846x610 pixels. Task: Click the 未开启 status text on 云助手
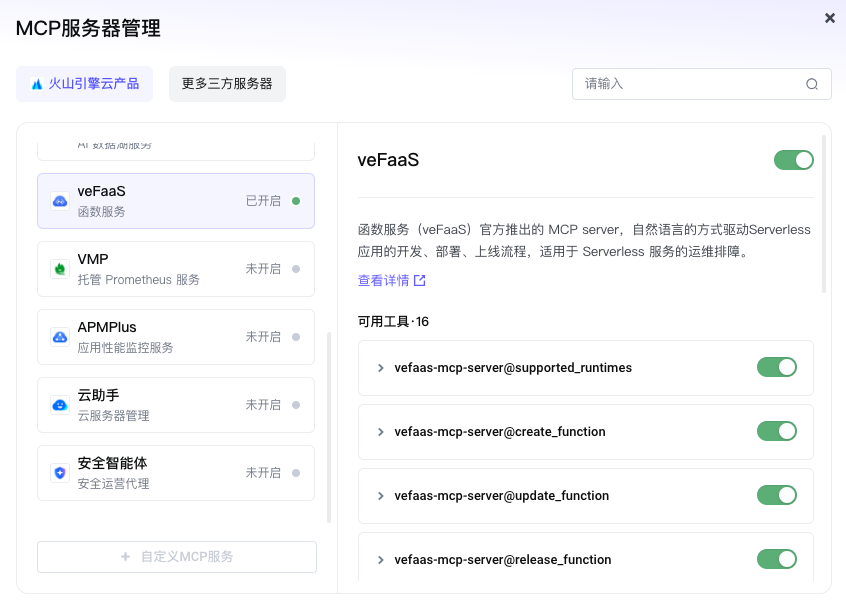(x=263, y=405)
